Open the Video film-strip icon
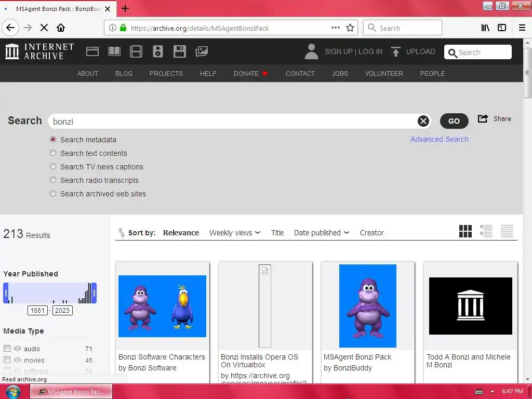Viewport: 532px width, 399px height. click(136, 51)
